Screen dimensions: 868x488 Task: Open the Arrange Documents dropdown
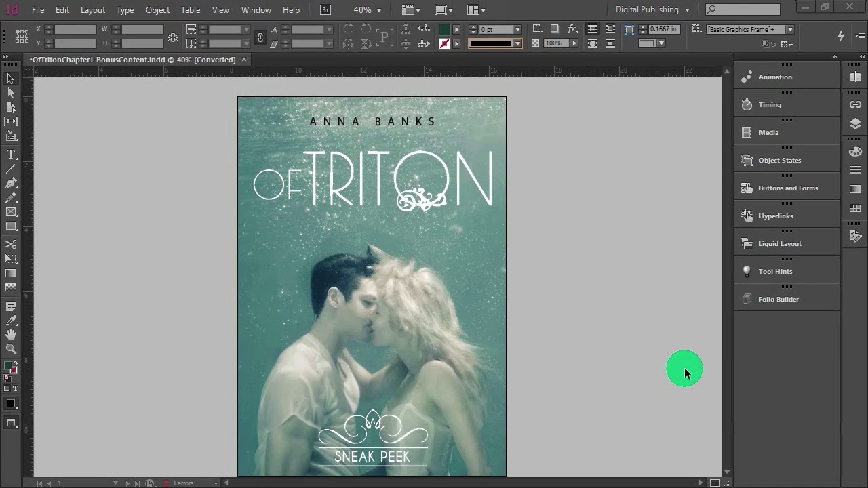pos(476,9)
